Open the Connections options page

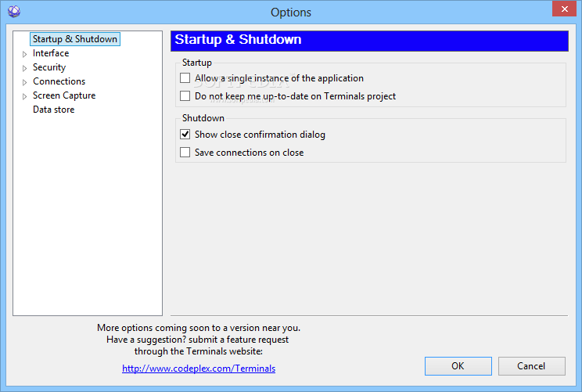tap(59, 81)
